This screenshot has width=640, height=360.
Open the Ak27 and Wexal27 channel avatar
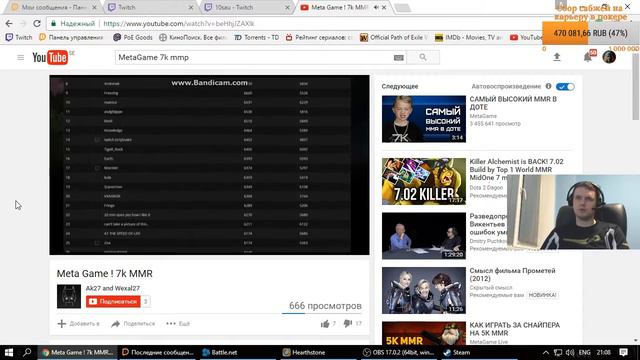tap(69, 296)
